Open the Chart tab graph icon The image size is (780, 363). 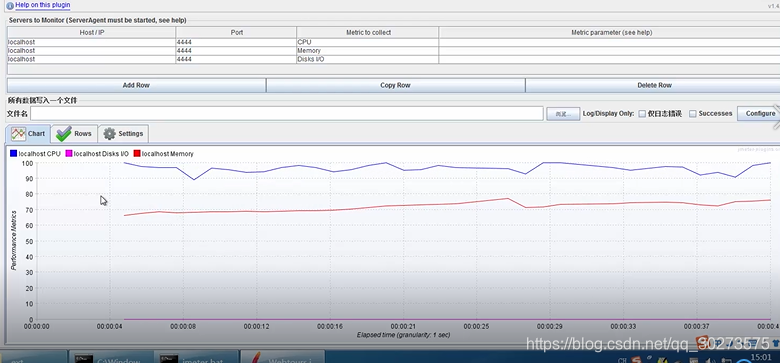tap(18, 134)
